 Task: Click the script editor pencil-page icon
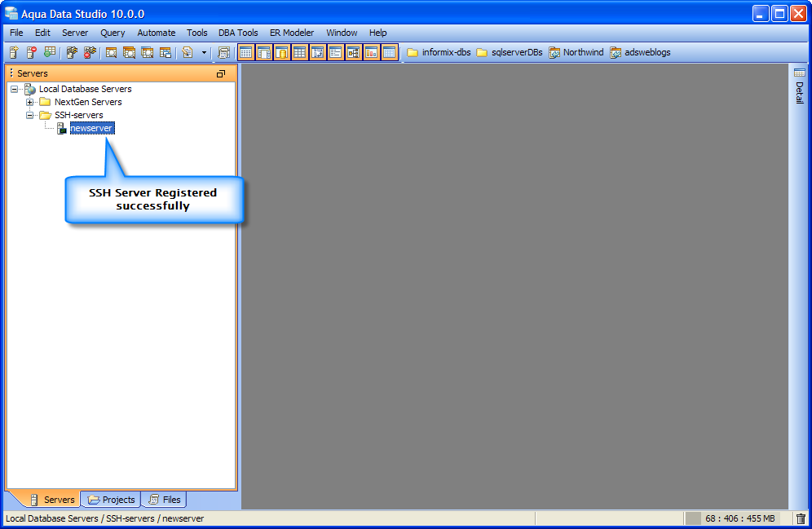pos(188,52)
